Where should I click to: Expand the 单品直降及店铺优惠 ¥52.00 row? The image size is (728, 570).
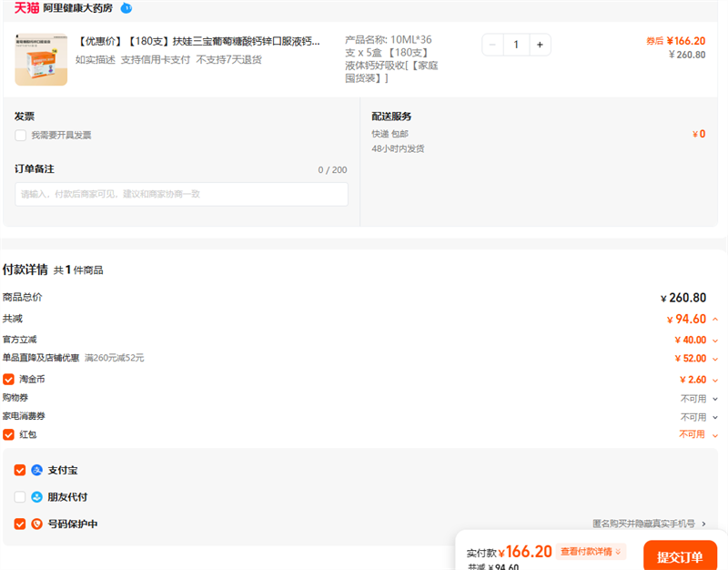pos(715,359)
